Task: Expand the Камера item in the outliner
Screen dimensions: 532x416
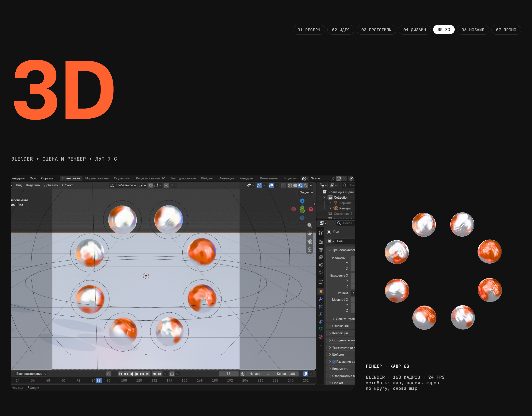Action: tap(330, 208)
